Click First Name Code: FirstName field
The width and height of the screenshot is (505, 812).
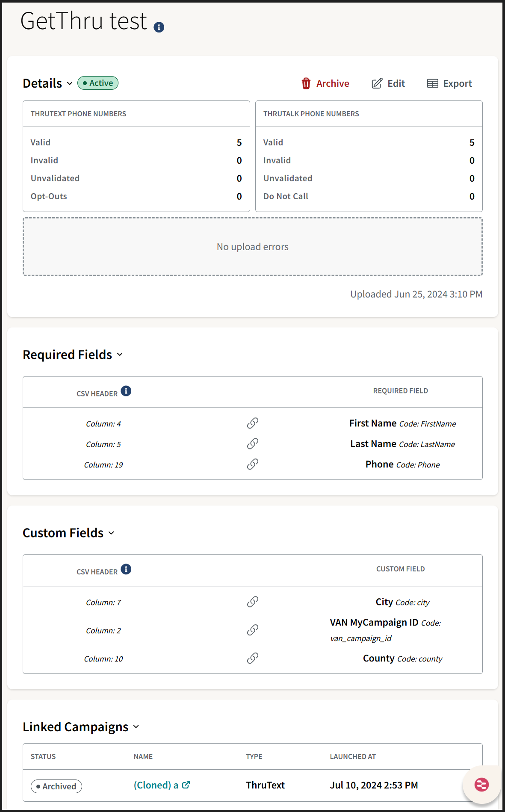pyautogui.click(x=402, y=423)
